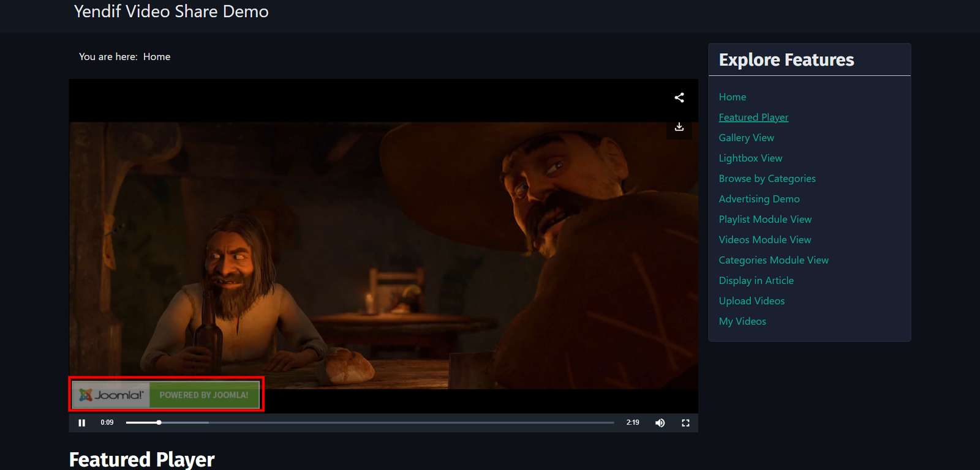Open the Advertising Demo link
Viewport: 980px width, 470px height.
[759, 199]
